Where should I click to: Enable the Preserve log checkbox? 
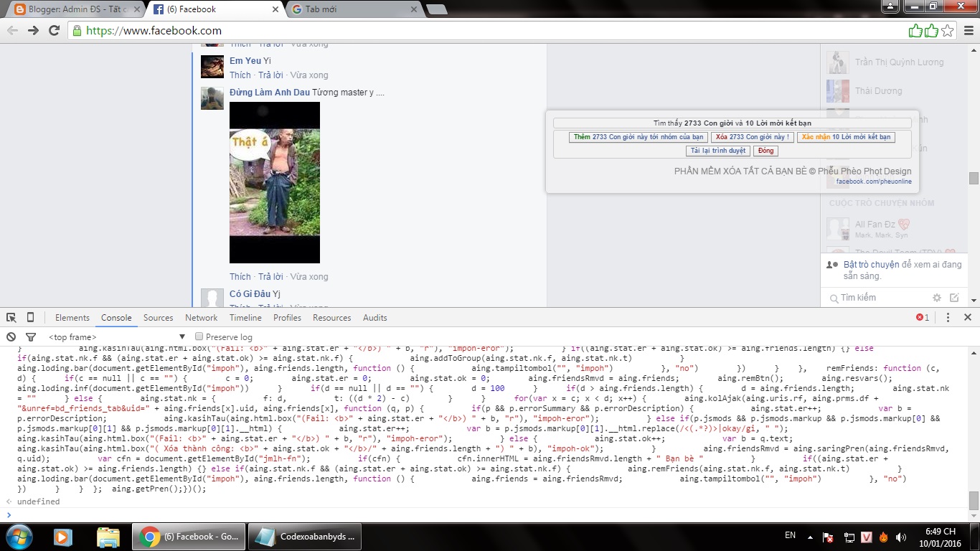[x=199, y=336]
